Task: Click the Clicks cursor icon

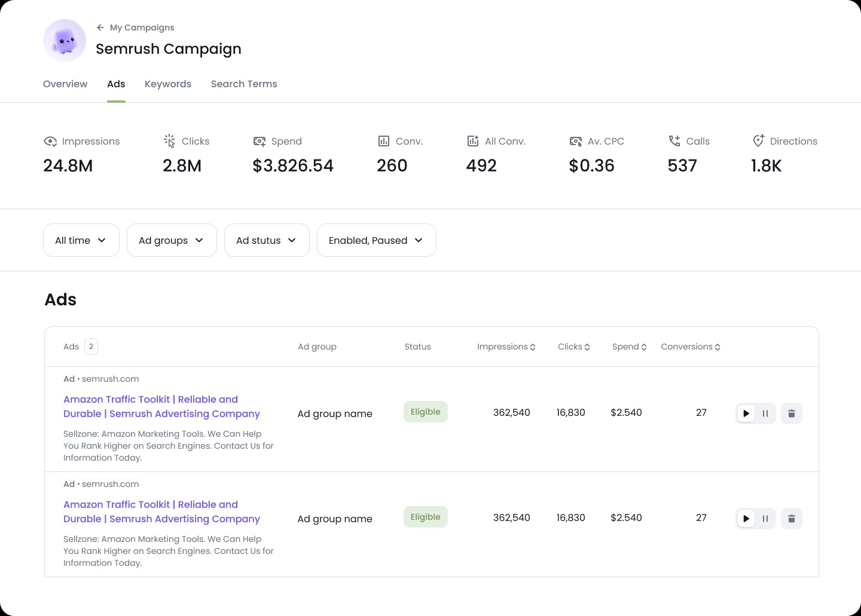Action: coord(169,141)
